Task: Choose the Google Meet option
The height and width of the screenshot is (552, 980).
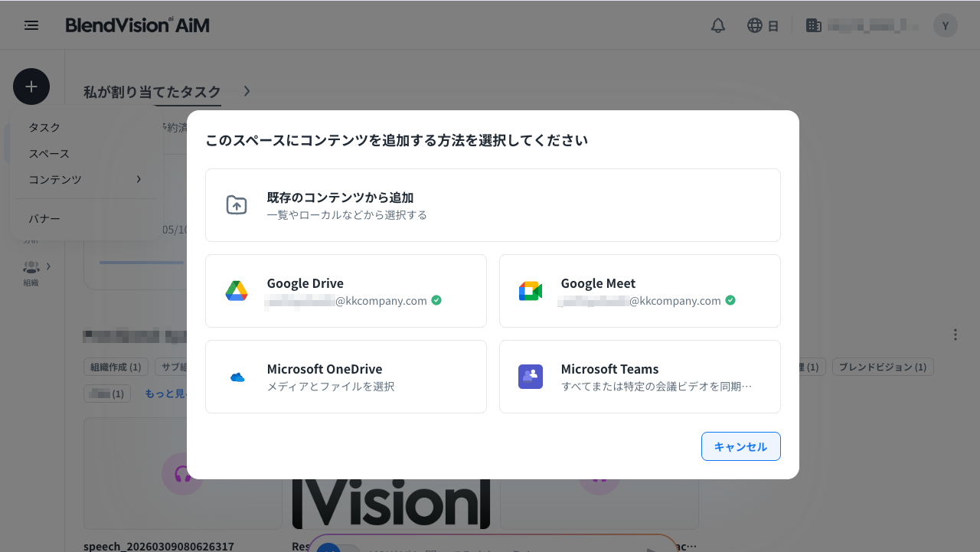Action: tap(640, 291)
